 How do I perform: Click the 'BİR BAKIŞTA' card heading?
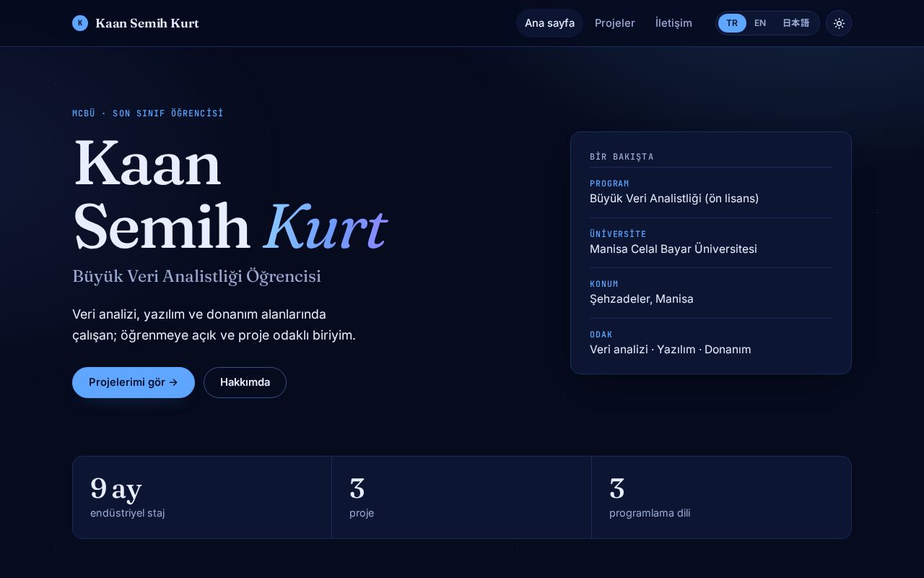(x=622, y=157)
